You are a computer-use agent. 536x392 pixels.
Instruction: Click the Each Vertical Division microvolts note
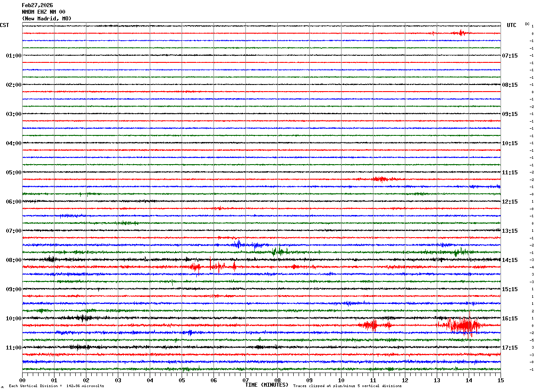(x=56, y=386)
